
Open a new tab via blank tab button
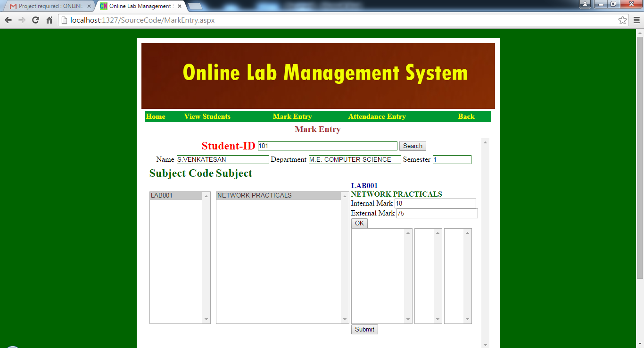pyautogui.click(x=195, y=7)
